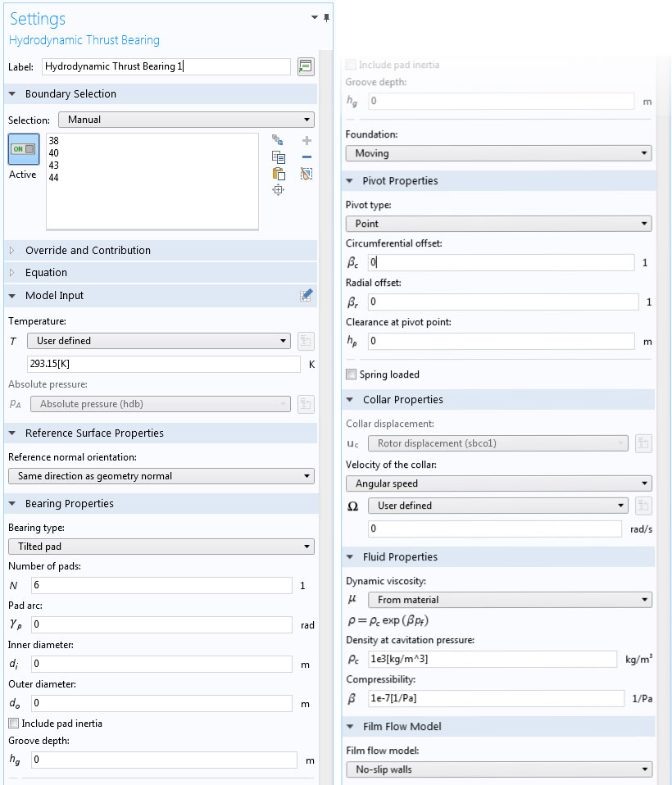Expand the Equation section
The image size is (672, 785).
point(12,273)
